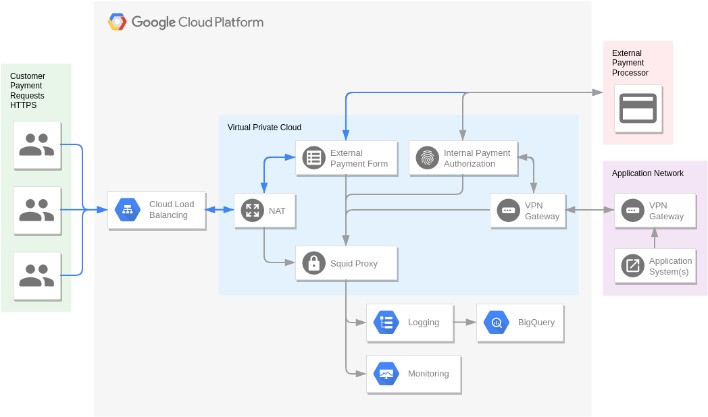The width and height of the screenshot is (708, 417).
Task: Select the Virtual Private Cloud label
Action: pyautogui.click(x=264, y=127)
